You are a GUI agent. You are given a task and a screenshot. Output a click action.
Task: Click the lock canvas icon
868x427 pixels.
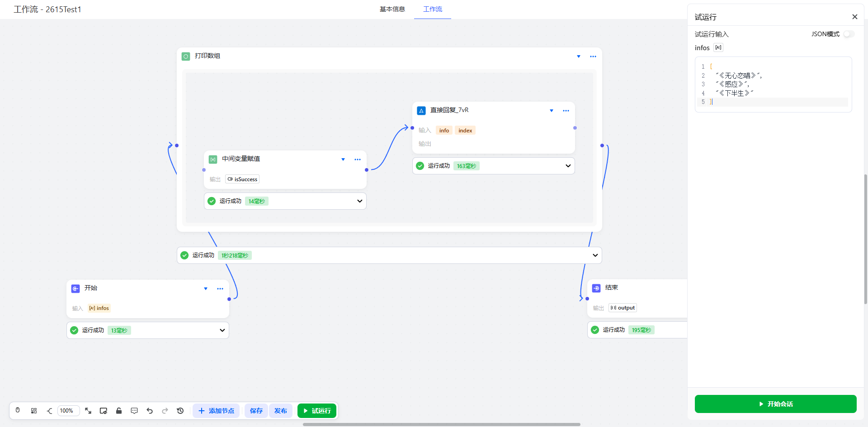(119, 411)
